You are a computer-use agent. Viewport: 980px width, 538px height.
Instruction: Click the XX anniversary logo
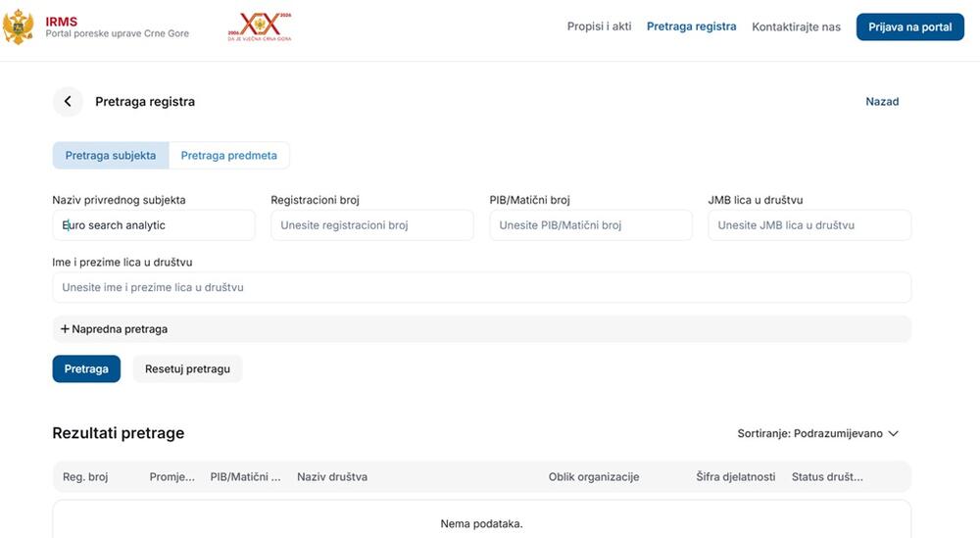point(260,26)
